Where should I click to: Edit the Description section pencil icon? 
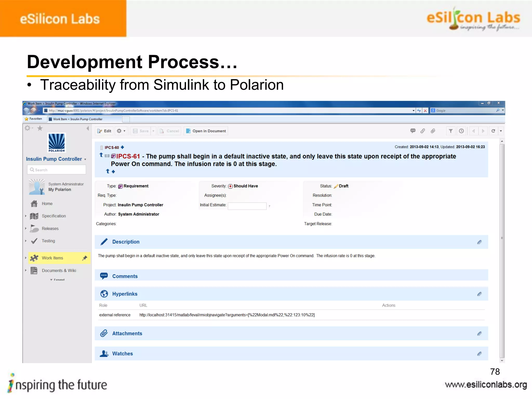pos(480,242)
